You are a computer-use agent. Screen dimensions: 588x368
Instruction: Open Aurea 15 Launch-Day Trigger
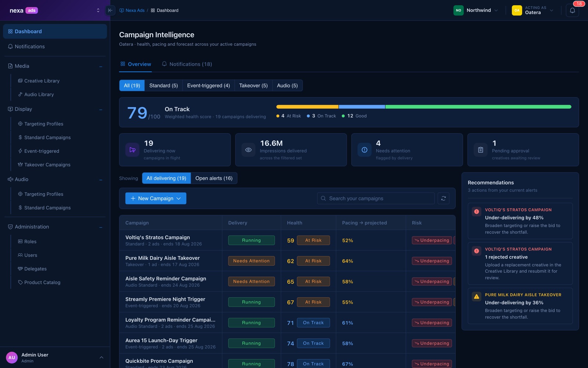287,343
